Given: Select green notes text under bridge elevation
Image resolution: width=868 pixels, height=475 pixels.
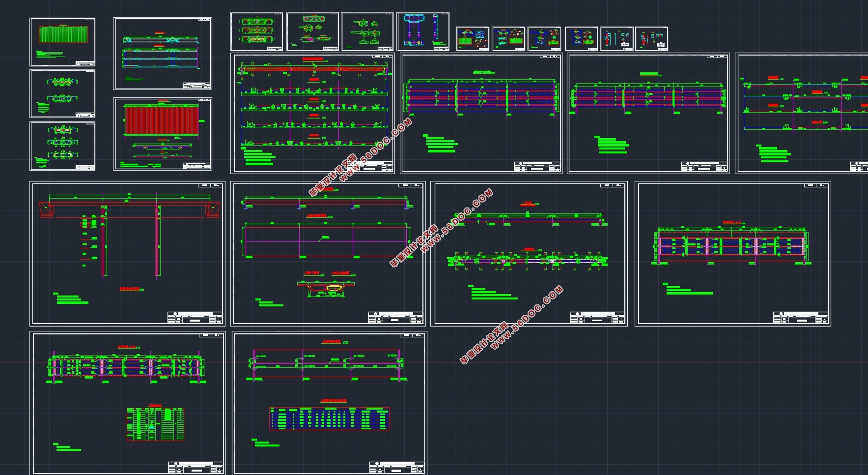Looking at the screenshot, I should 71,298.
